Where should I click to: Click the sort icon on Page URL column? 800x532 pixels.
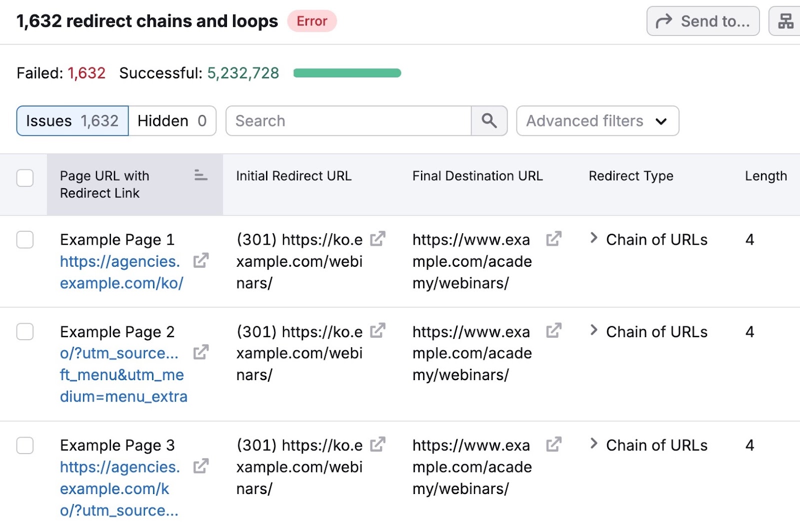201,176
